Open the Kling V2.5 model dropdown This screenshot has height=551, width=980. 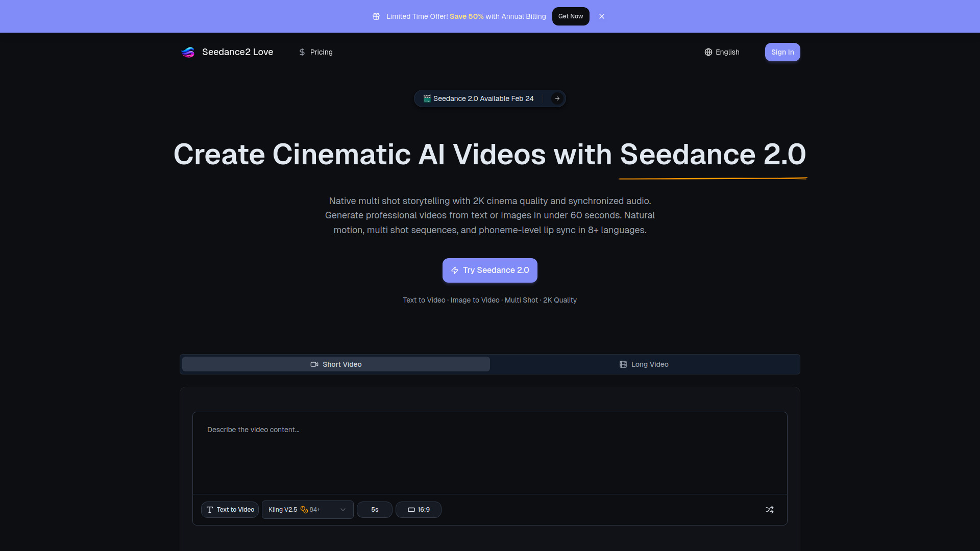307,509
